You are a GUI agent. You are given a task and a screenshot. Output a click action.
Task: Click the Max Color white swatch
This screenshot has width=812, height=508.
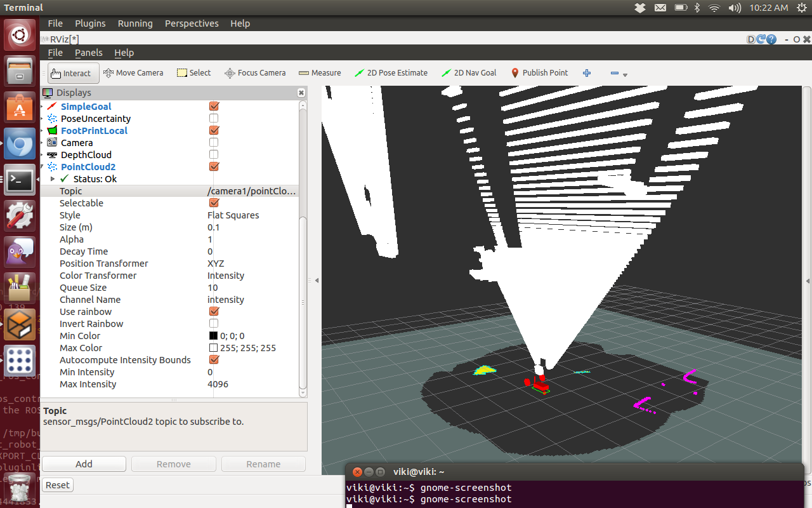pyautogui.click(x=214, y=348)
